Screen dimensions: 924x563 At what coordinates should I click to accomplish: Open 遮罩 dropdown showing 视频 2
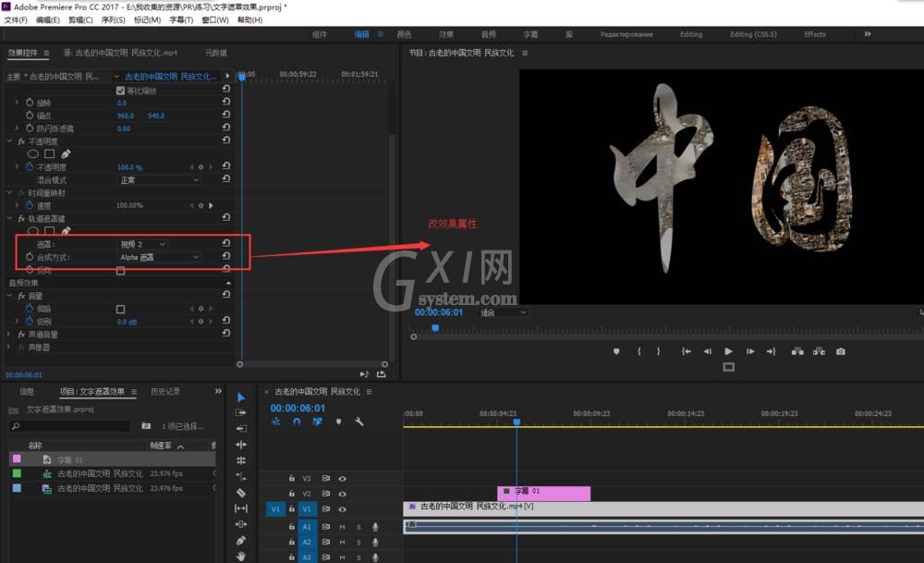(x=143, y=244)
